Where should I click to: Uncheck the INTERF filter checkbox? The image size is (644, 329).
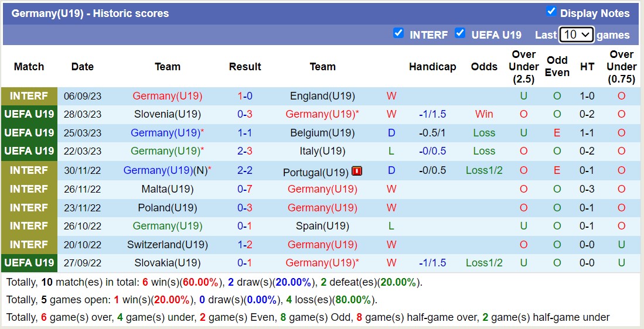click(398, 33)
